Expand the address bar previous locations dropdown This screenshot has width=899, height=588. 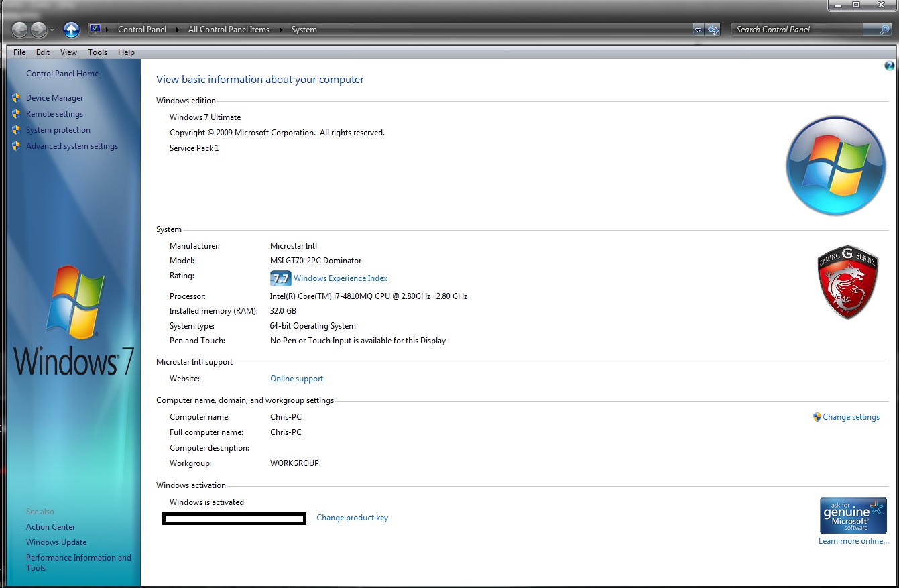(x=698, y=30)
